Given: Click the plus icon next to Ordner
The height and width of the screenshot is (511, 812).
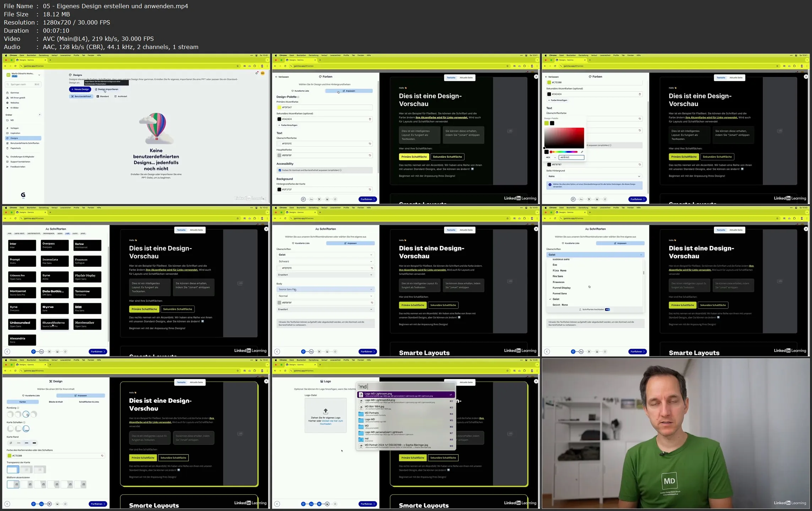Looking at the screenshot, I should pyautogui.click(x=39, y=115).
